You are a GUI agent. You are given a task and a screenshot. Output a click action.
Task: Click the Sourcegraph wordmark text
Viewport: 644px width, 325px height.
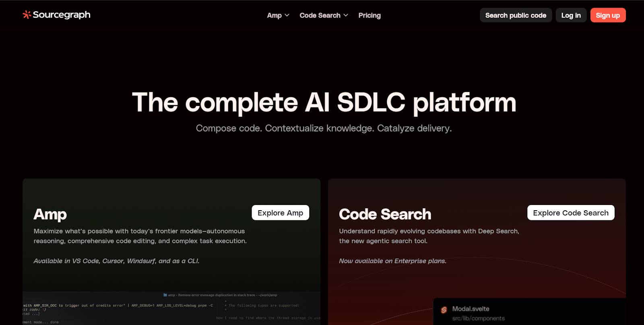(62, 15)
